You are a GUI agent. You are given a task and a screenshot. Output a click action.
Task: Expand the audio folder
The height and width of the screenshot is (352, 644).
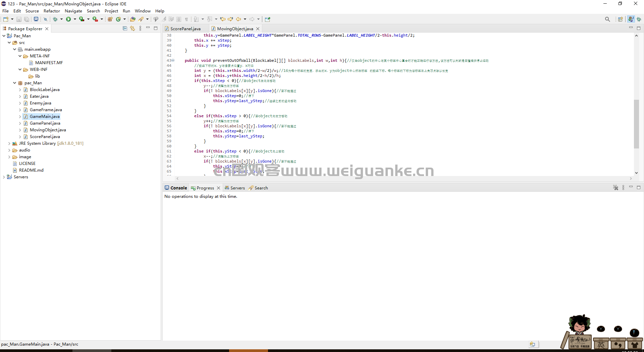coord(9,150)
